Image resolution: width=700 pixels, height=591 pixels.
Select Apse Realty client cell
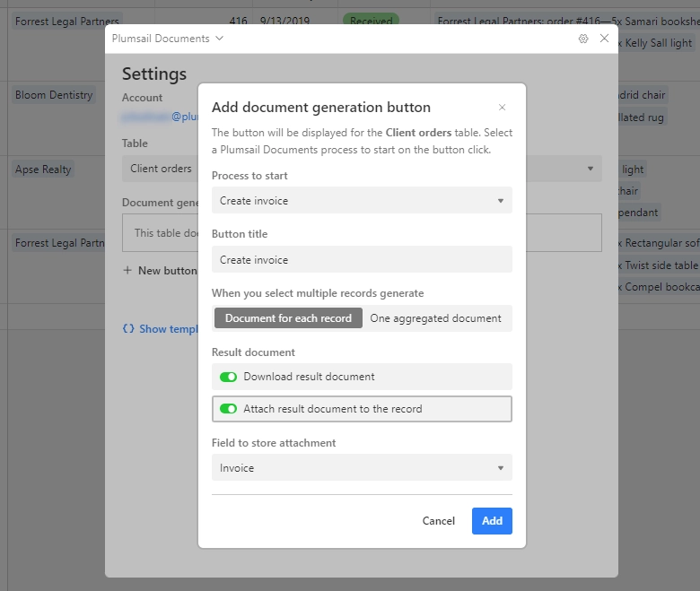point(43,169)
